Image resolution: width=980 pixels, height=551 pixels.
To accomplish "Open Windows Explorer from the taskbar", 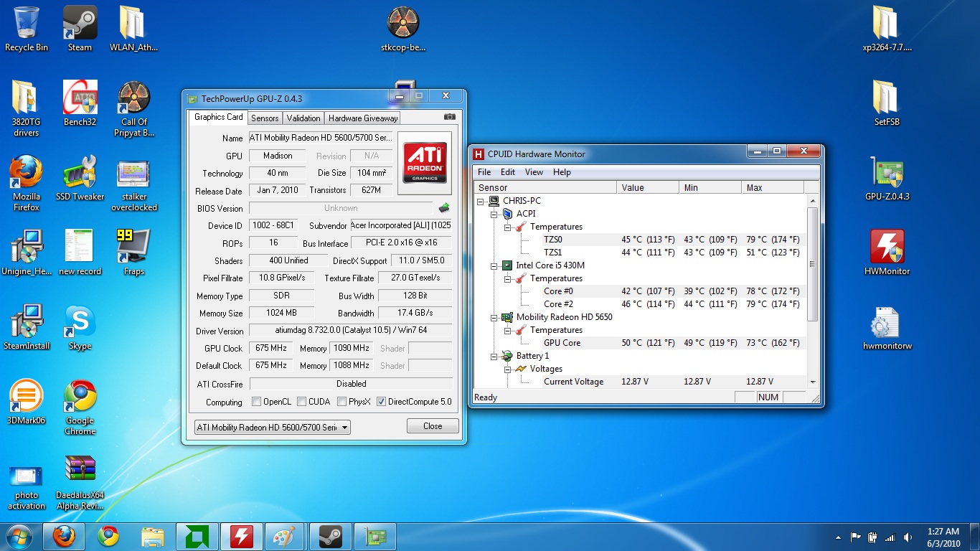I will coord(153,537).
